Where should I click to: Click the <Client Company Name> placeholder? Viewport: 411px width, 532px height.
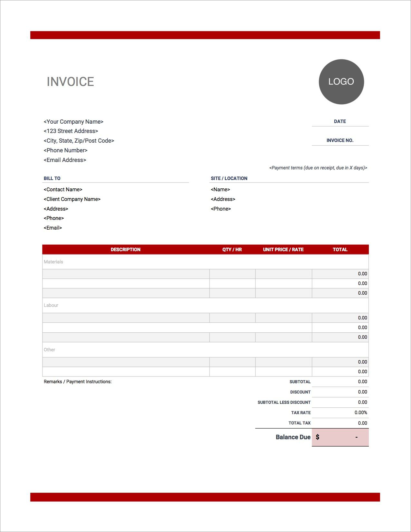click(x=72, y=199)
